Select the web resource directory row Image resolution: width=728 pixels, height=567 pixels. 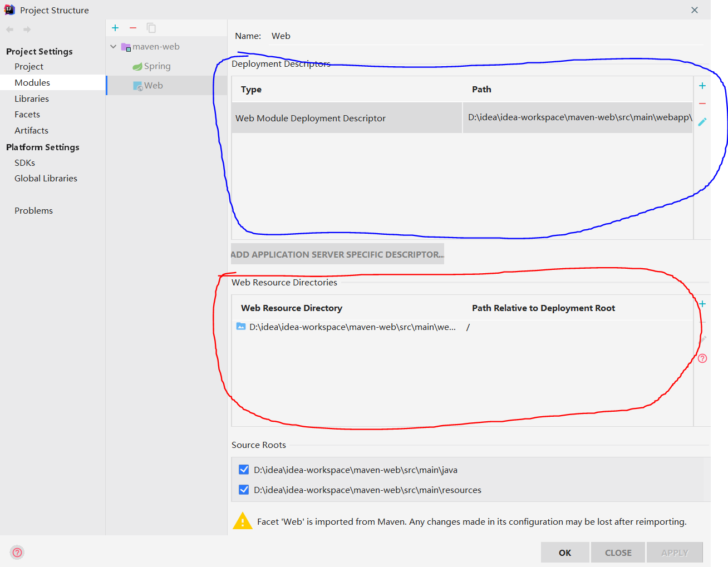point(463,327)
